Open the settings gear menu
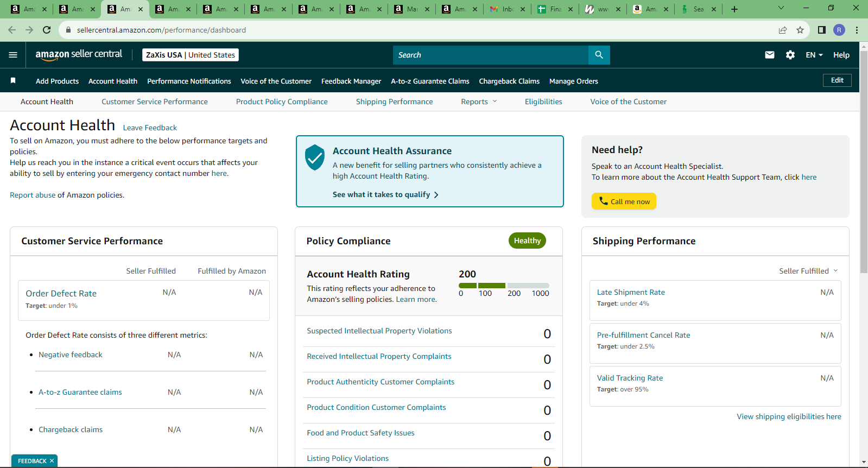 pyautogui.click(x=790, y=55)
